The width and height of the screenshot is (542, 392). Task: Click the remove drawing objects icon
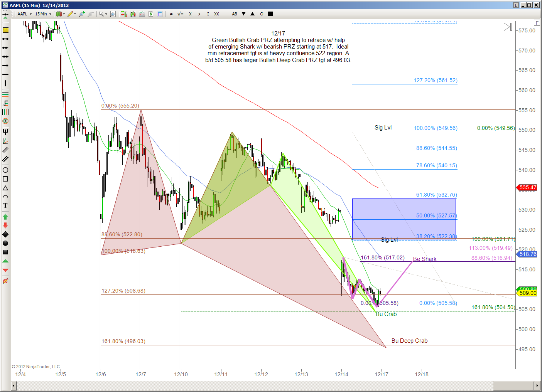pyautogui.click(x=5, y=281)
